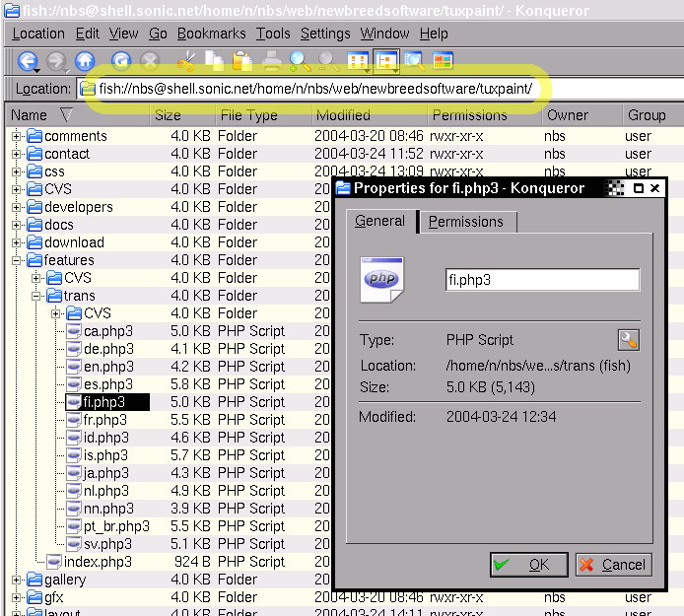The width and height of the screenshot is (684, 616).
Task: Collapse the features folder
Action: pyautogui.click(x=16, y=260)
